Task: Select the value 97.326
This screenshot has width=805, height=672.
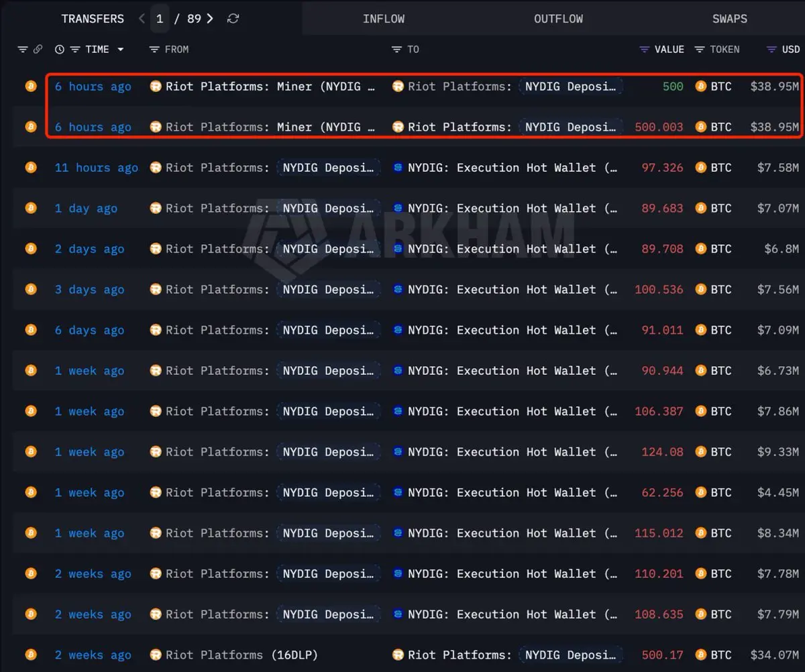Action: [662, 168]
